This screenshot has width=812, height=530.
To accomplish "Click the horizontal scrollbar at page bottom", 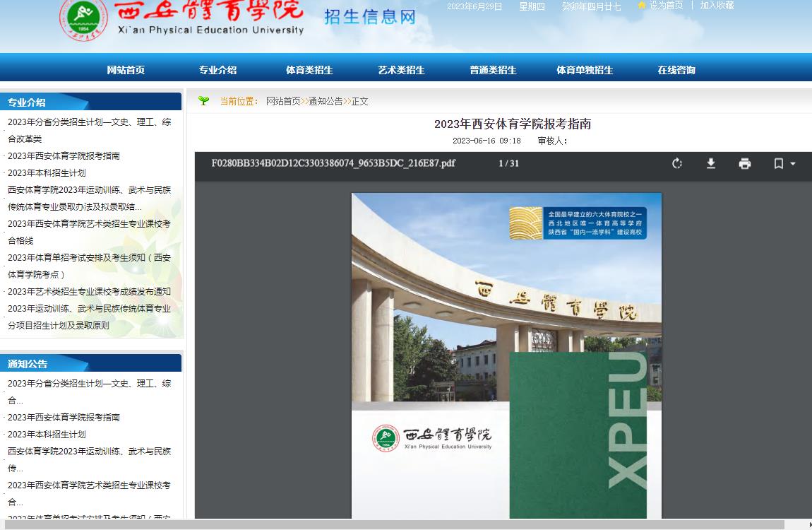I will pyautogui.click(x=395, y=525).
